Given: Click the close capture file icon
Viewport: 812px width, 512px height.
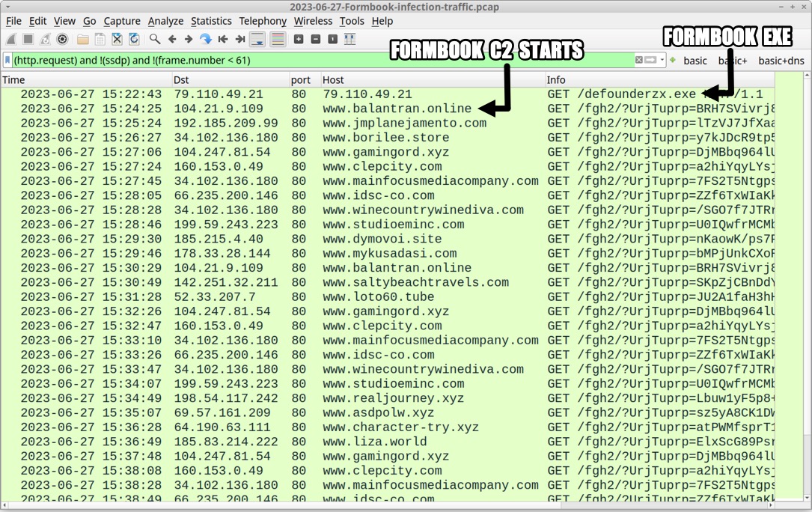Looking at the screenshot, I should pos(117,39).
